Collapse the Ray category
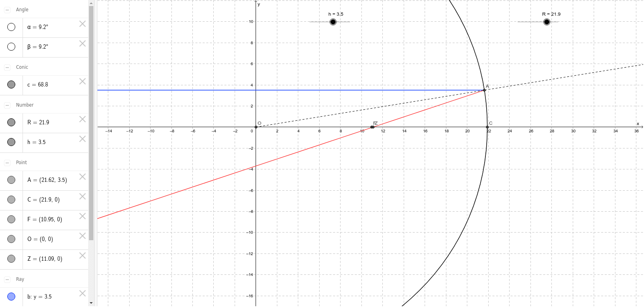 point(7,279)
